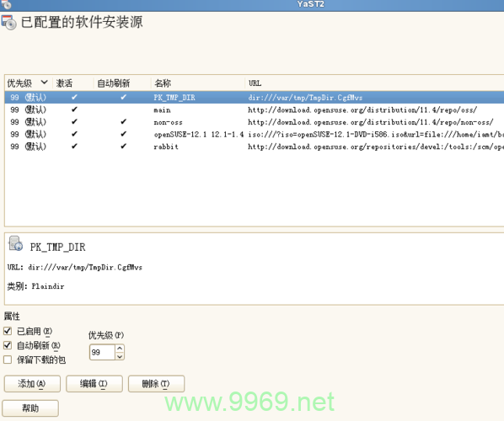Select the non-oss repository row
This screenshot has height=421, width=504.
pyautogui.click(x=255, y=122)
